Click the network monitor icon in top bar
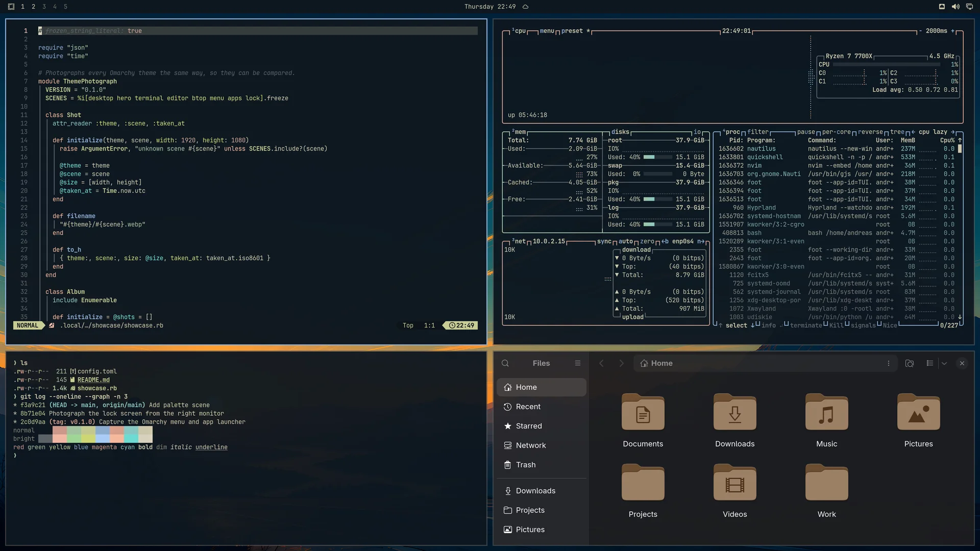The width and height of the screenshot is (980, 551). [x=969, y=7]
